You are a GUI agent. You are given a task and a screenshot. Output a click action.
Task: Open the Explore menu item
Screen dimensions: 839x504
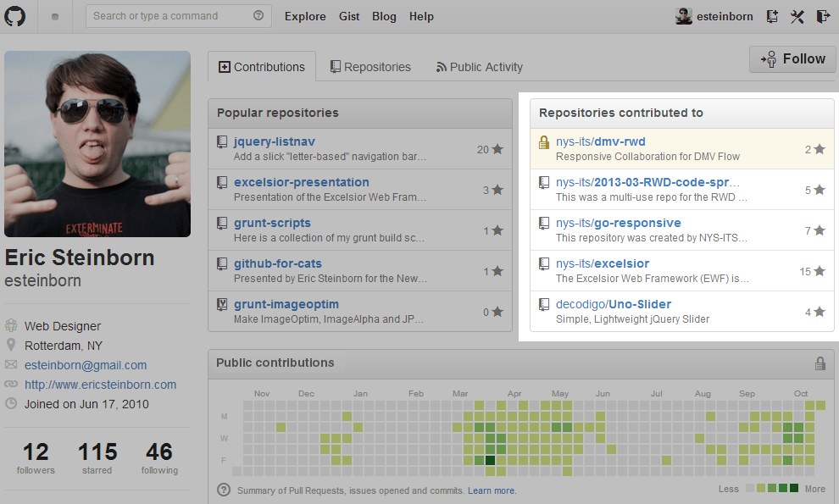point(305,16)
